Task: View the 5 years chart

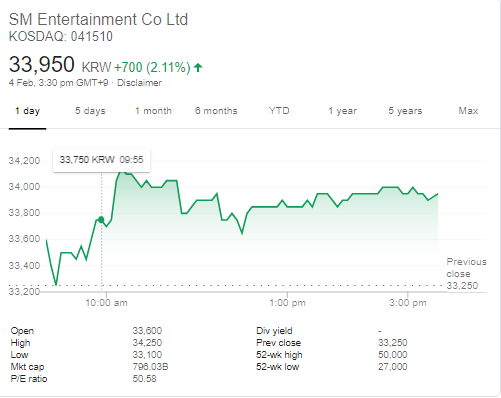Action: tap(405, 111)
